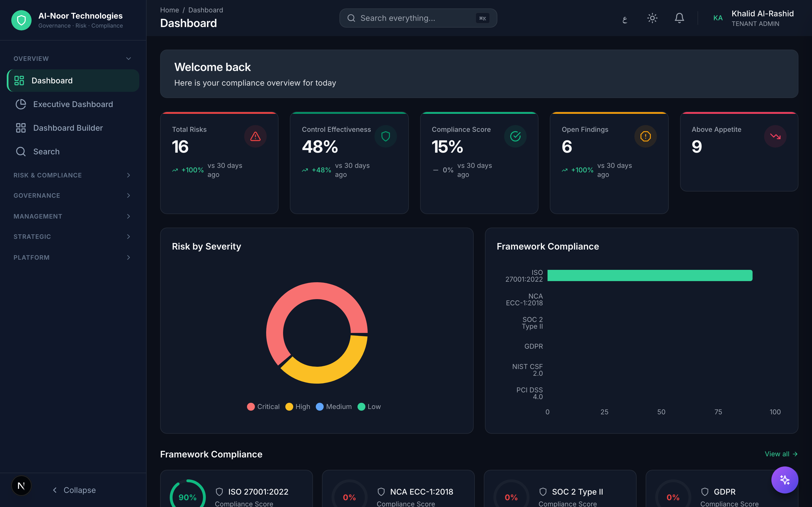
Task: Click the View all link
Action: (780, 454)
